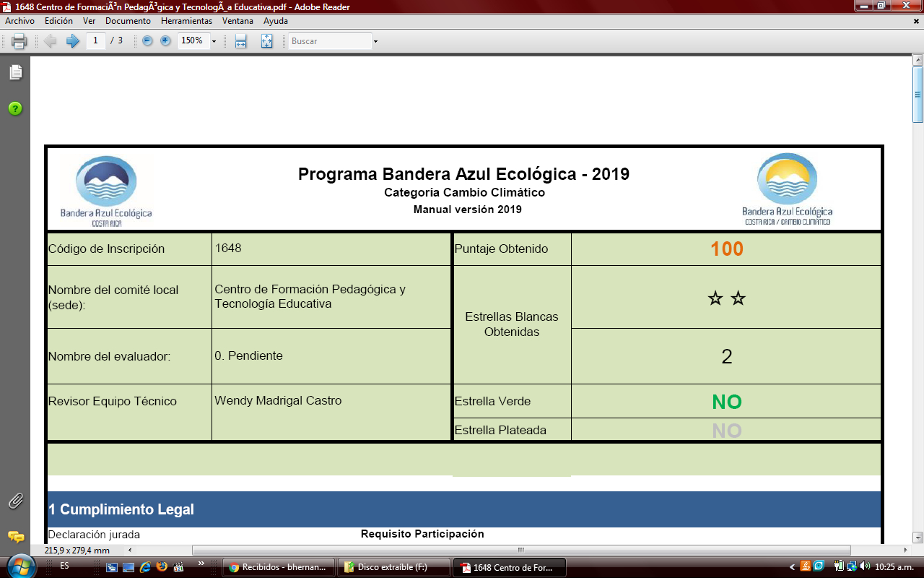Open the Buscar search options dropdown arrow
This screenshot has width=924, height=578.
coord(375,41)
